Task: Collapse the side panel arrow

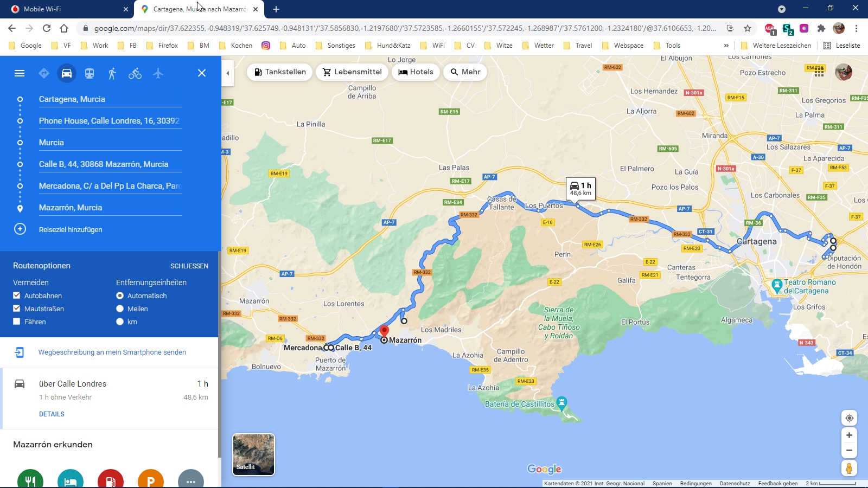Action: (x=228, y=73)
